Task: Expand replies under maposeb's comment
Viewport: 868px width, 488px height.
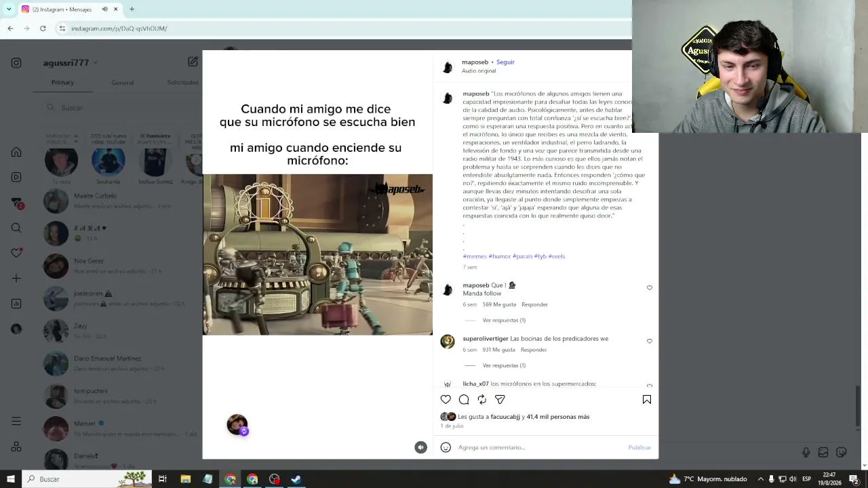Action: 504,321
